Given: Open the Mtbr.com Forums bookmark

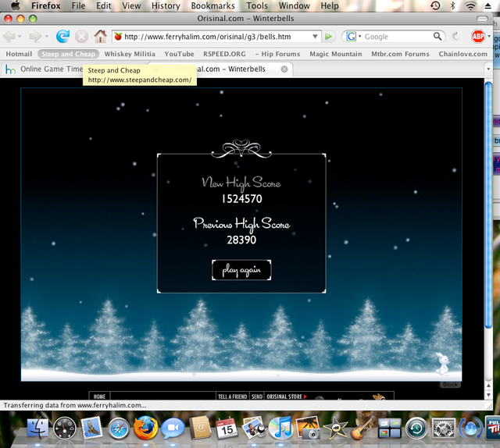Looking at the screenshot, I should pyautogui.click(x=400, y=54).
